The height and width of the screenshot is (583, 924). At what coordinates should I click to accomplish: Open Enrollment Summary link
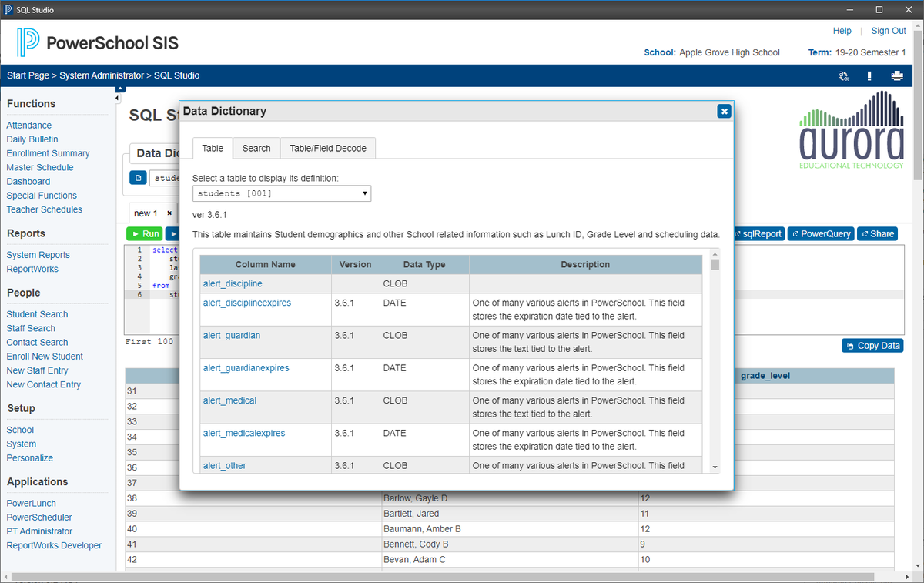48,153
